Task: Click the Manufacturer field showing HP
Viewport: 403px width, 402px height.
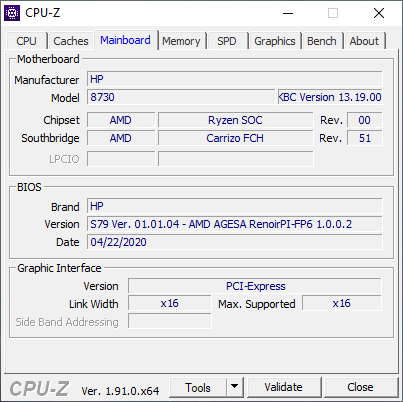Action: [235, 79]
